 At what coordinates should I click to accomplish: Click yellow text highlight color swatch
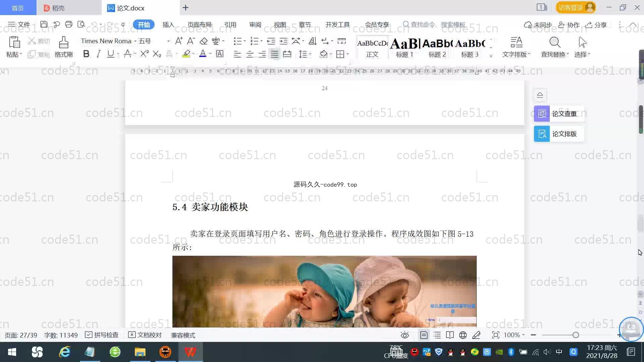click(x=186, y=54)
